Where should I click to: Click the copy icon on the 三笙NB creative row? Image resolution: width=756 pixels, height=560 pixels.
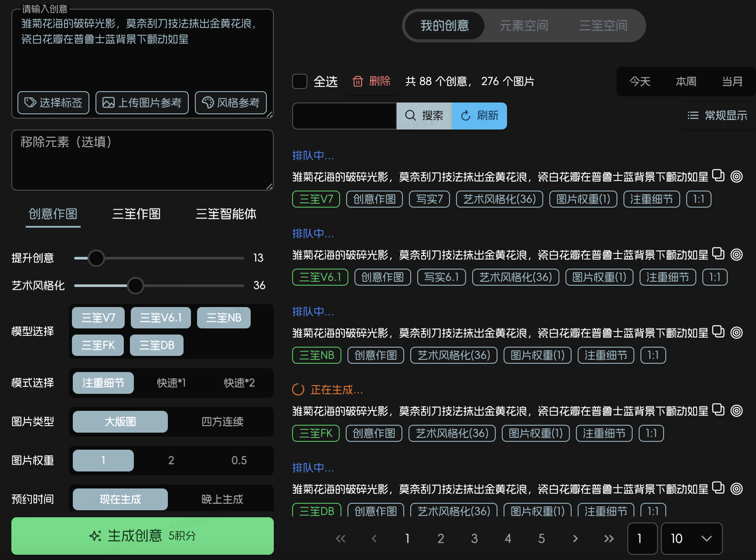(718, 332)
